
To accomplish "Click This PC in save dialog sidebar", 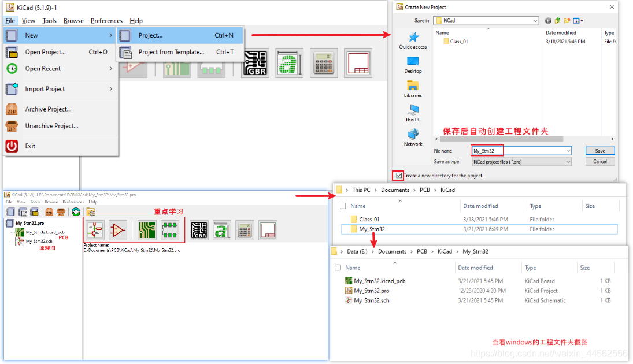I will click(413, 113).
